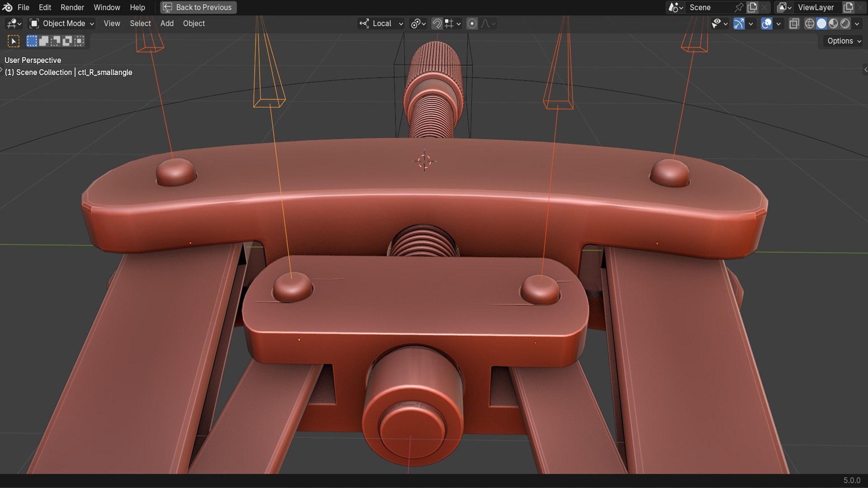Open the File menu
This screenshot has width=868, height=488.
[x=23, y=7]
